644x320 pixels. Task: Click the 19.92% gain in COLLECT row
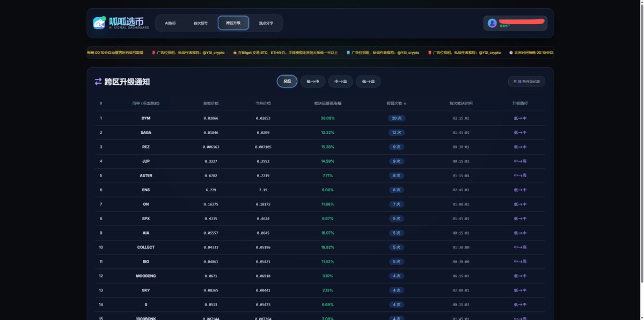328,248
